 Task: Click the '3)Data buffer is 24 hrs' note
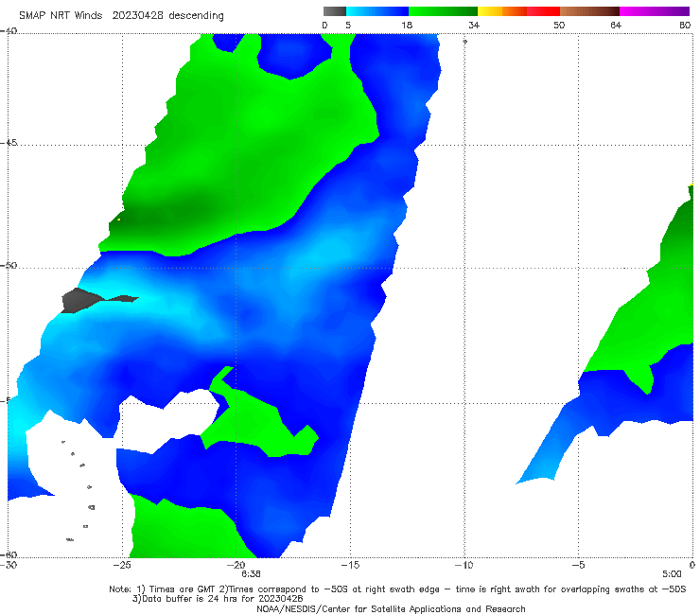click(218, 599)
